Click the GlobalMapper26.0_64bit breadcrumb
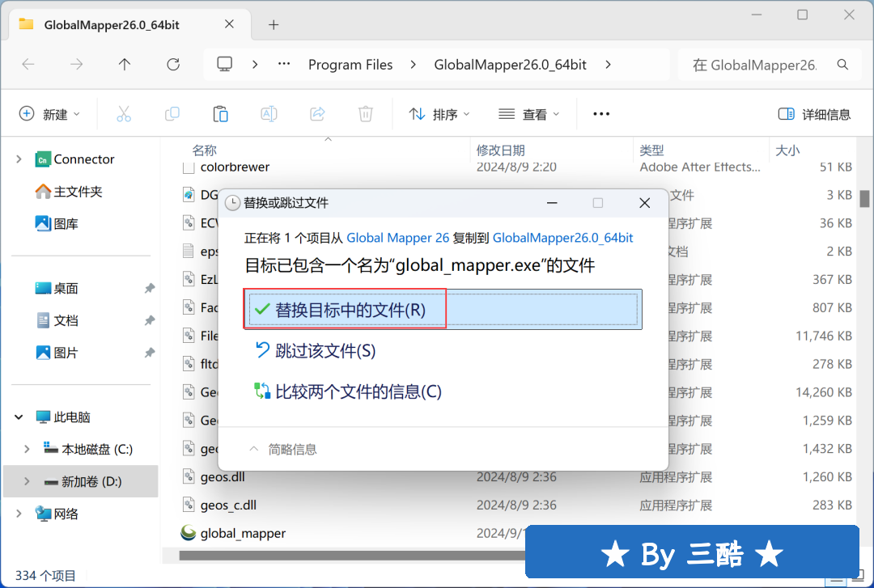 click(510, 65)
